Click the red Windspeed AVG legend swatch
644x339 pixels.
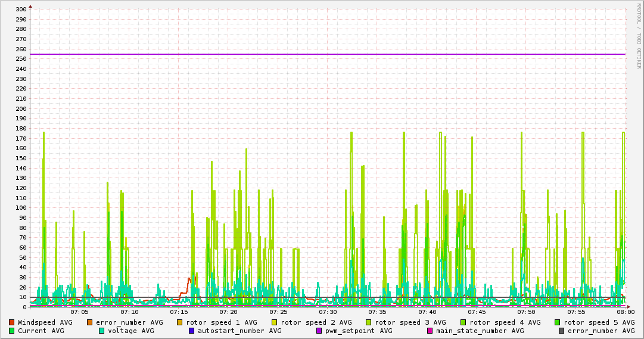coord(12,322)
